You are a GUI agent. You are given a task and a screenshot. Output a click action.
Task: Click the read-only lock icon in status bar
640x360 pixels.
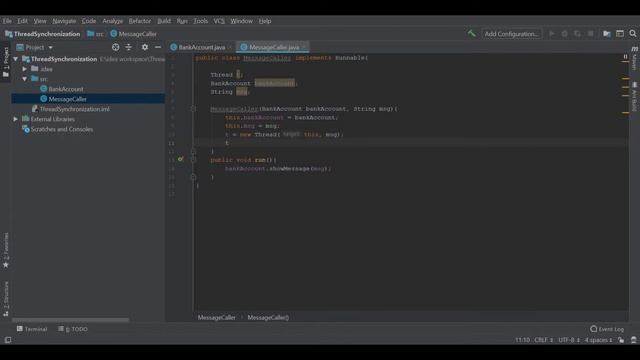click(x=621, y=340)
